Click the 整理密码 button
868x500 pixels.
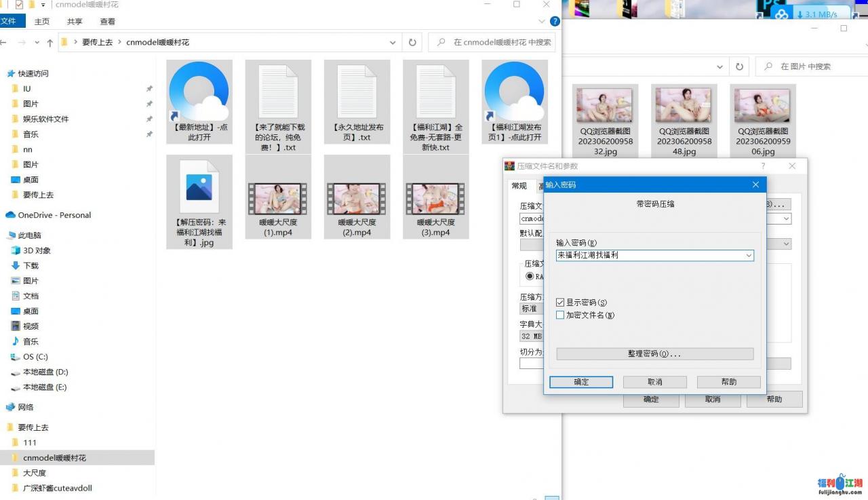[x=654, y=354]
